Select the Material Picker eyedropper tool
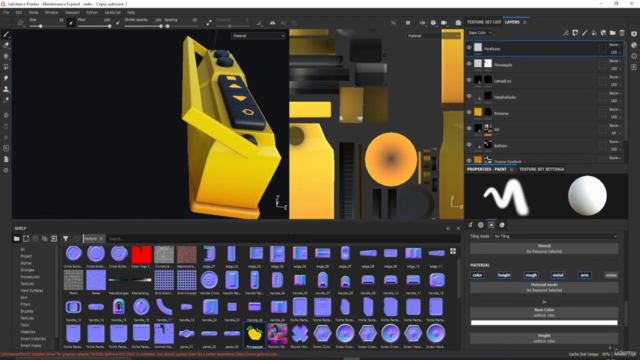 click(6, 100)
